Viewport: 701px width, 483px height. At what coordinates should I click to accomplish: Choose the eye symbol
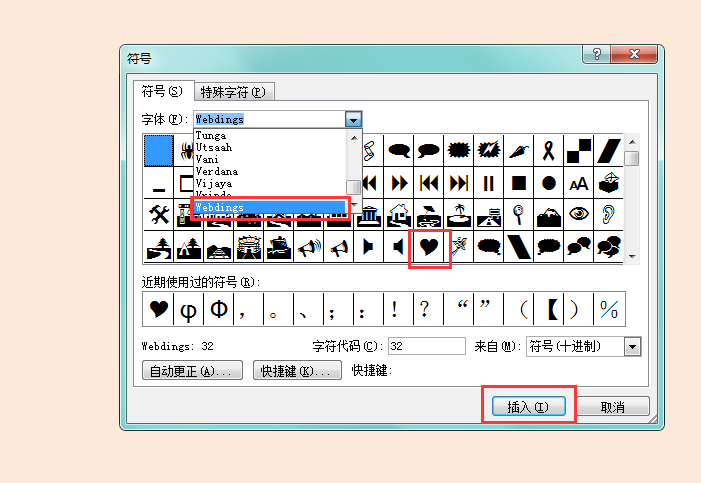[x=579, y=214]
